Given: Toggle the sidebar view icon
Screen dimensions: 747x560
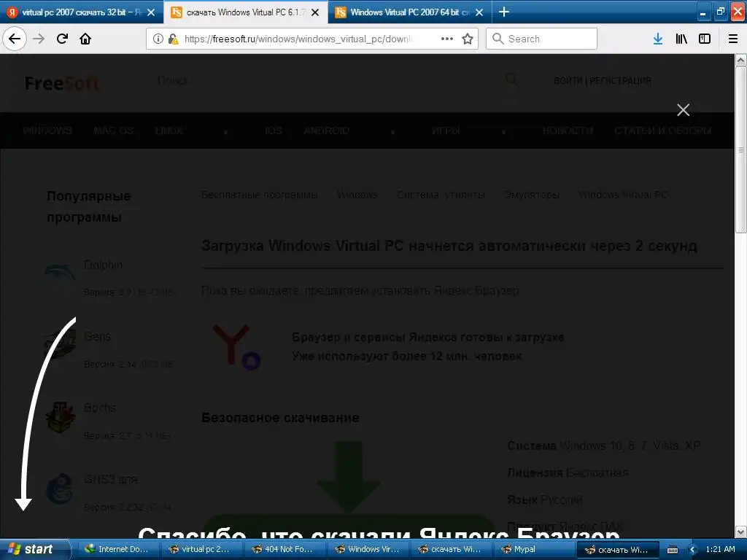Looking at the screenshot, I should coord(705,39).
